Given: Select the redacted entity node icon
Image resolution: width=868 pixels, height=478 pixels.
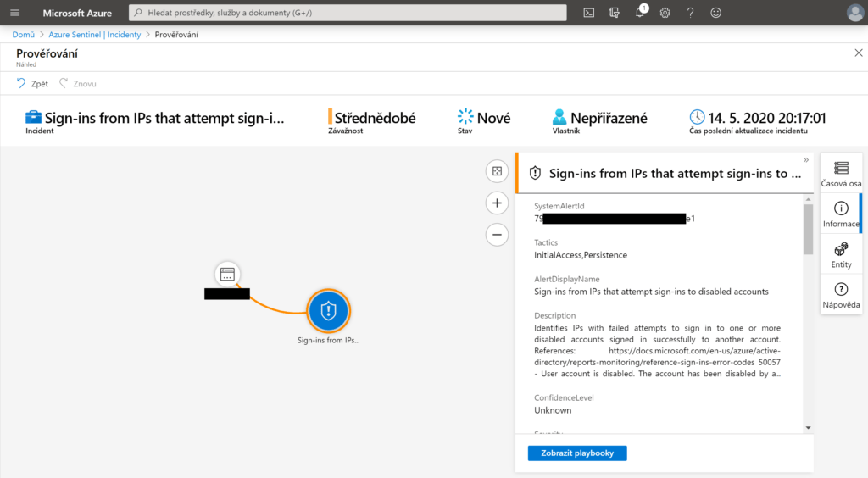Looking at the screenshot, I should pyautogui.click(x=227, y=274).
